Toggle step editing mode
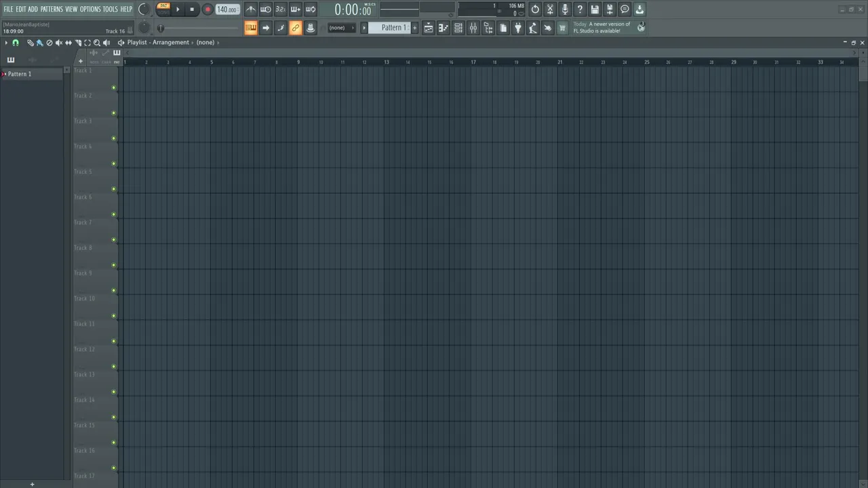This screenshot has width=868, height=488. pyautogui.click(x=281, y=28)
